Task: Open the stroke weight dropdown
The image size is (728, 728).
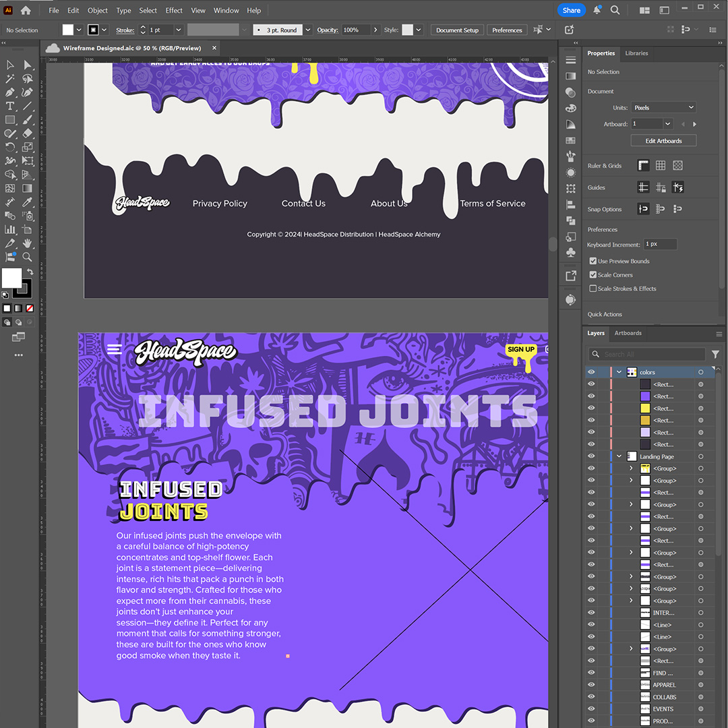Action: point(178,30)
